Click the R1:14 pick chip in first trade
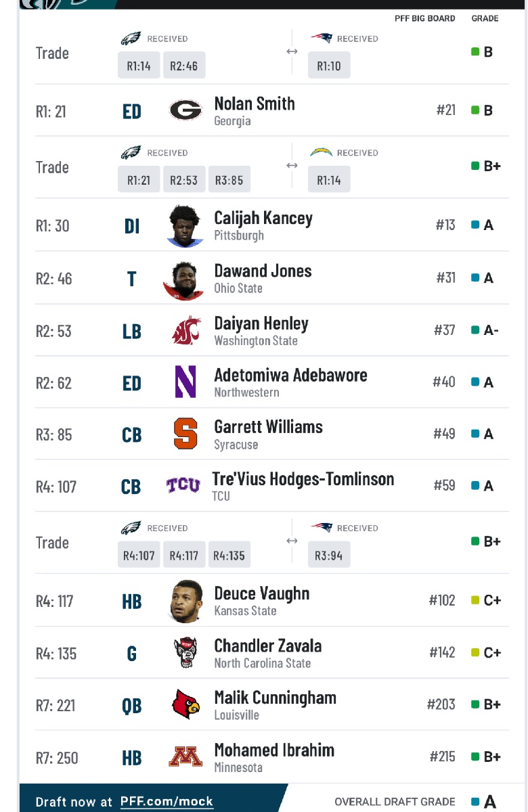This screenshot has height=812, width=528. point(139,66)
